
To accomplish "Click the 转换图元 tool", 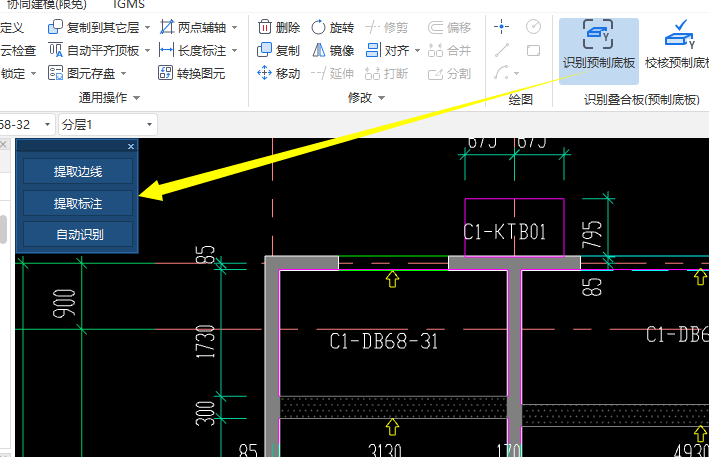I will click(192, 73).
